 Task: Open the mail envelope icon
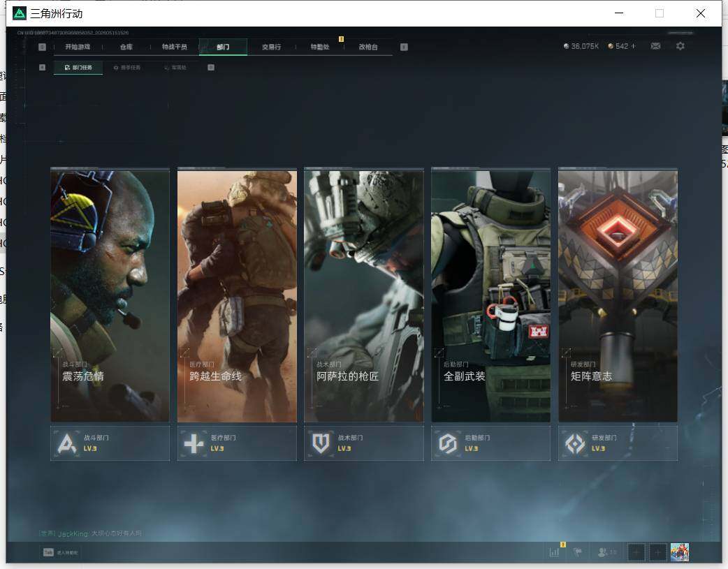pos(655,46)
